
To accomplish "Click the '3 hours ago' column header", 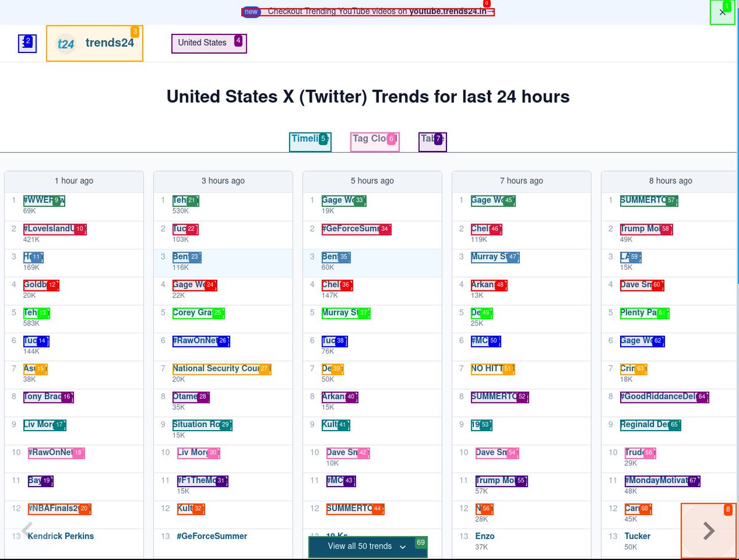I will pos(223,181).
